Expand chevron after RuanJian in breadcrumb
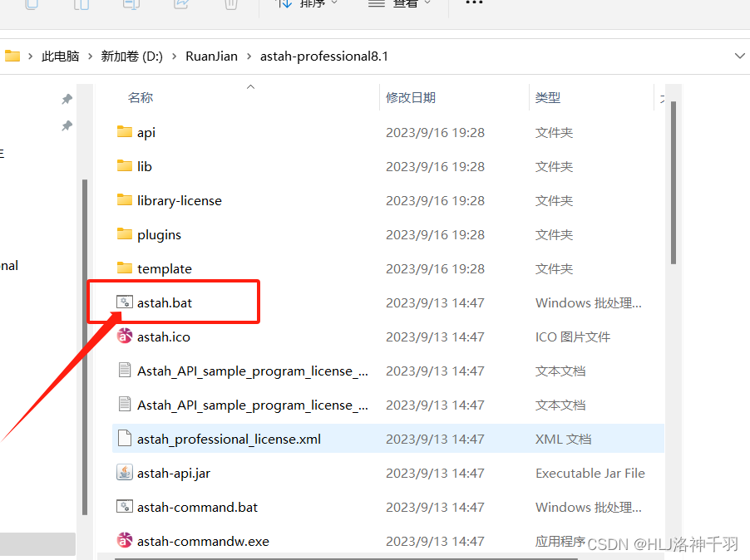 pos(249,56)
